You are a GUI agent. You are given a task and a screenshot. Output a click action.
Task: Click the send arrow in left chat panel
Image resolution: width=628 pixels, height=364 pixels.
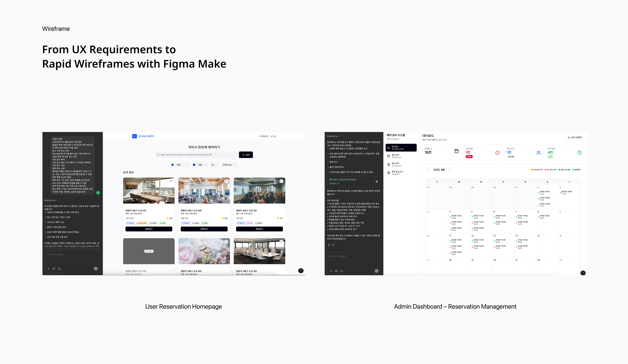(x=96, y=269)
